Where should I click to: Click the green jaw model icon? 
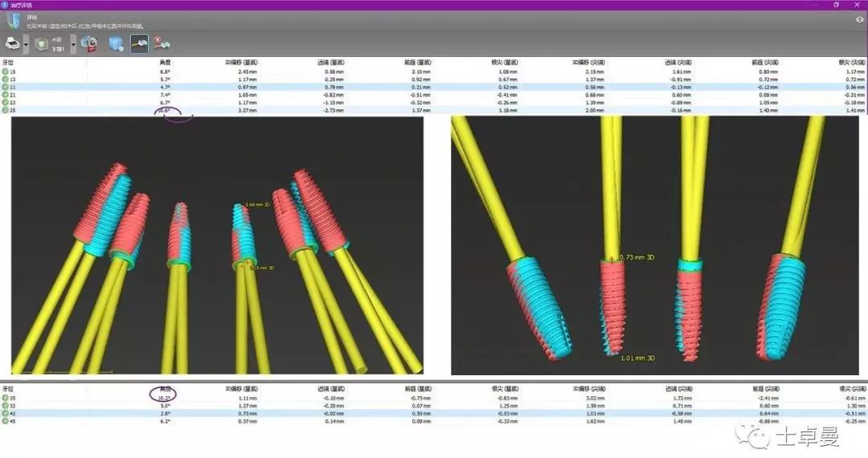point(41,43)
